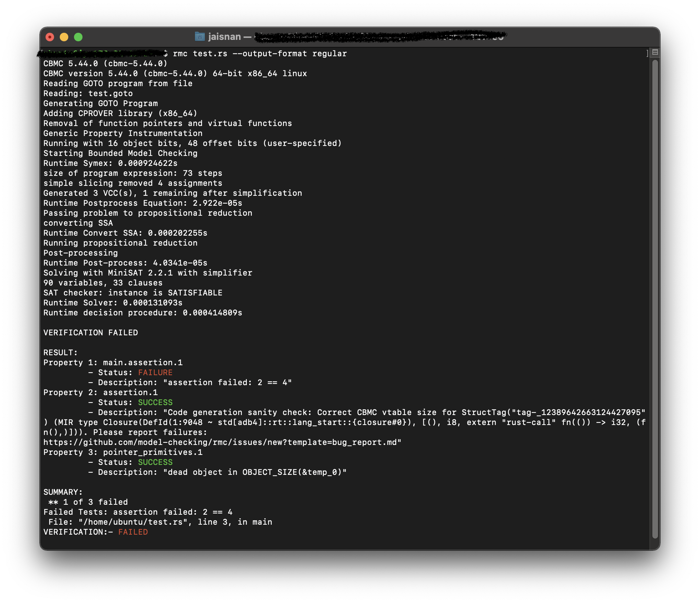
Task: Click the "RESULT:" heading line
Action: click(60, 353)
